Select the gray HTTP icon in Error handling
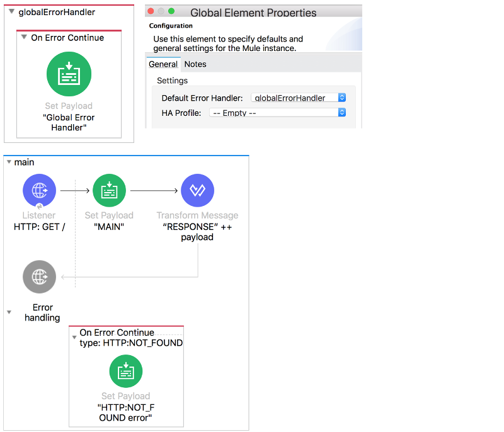 pyautogui.click(x=39, y=276)
